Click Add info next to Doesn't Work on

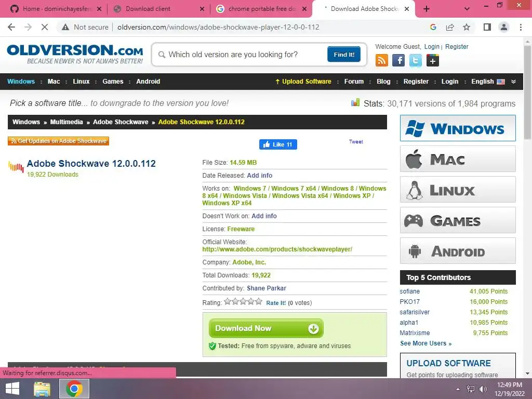[264, 216]
